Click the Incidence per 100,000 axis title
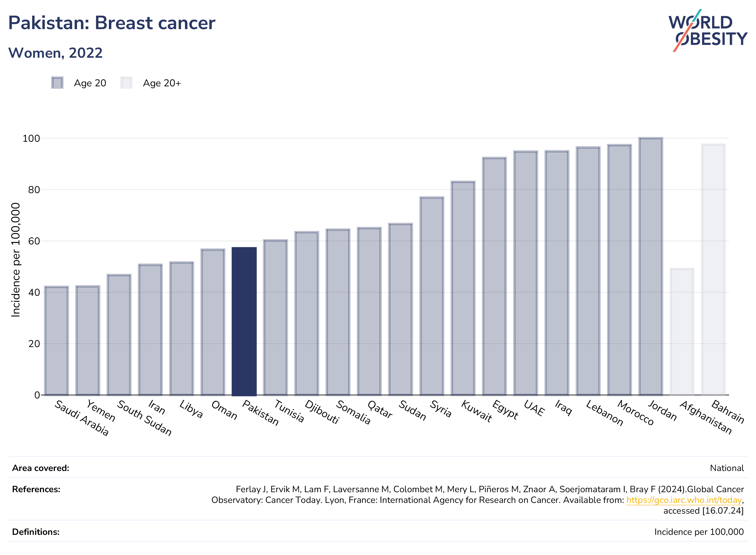This screenshot has width=756, height=555. point(16,260)
